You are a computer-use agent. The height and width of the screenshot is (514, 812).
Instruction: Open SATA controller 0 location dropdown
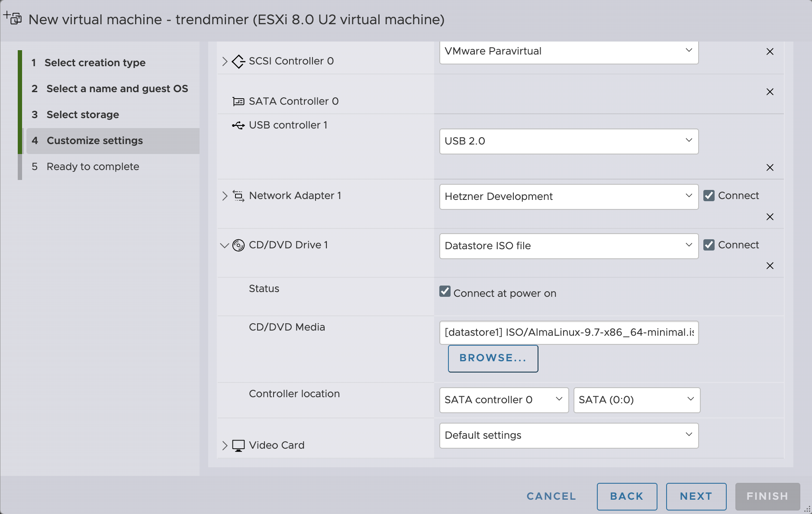[504, 400]
